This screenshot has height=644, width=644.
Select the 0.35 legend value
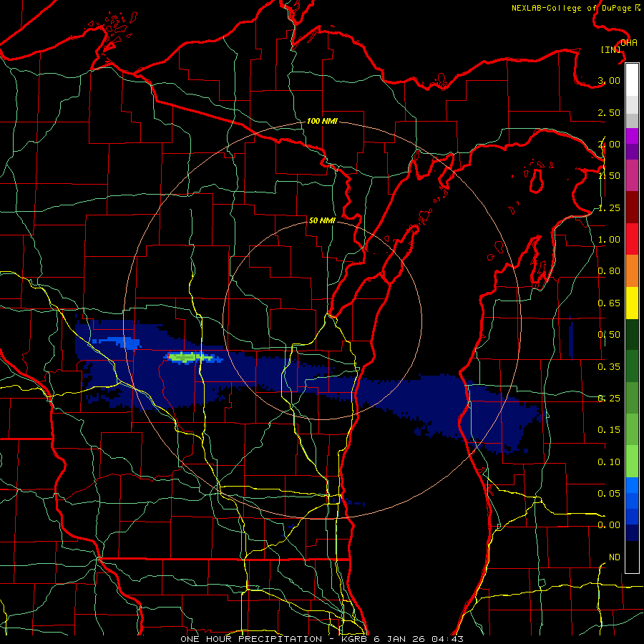coord(609,367)
